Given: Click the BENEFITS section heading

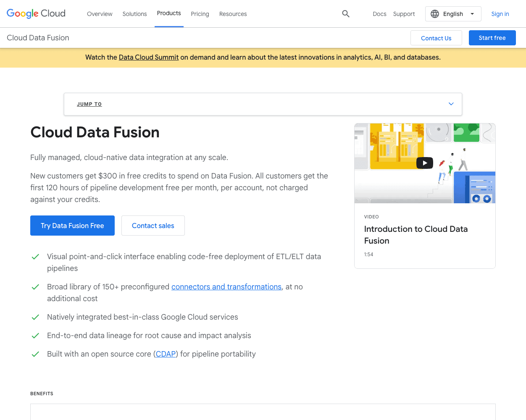Looking at the screenshot, I should [x=42, y=394].
